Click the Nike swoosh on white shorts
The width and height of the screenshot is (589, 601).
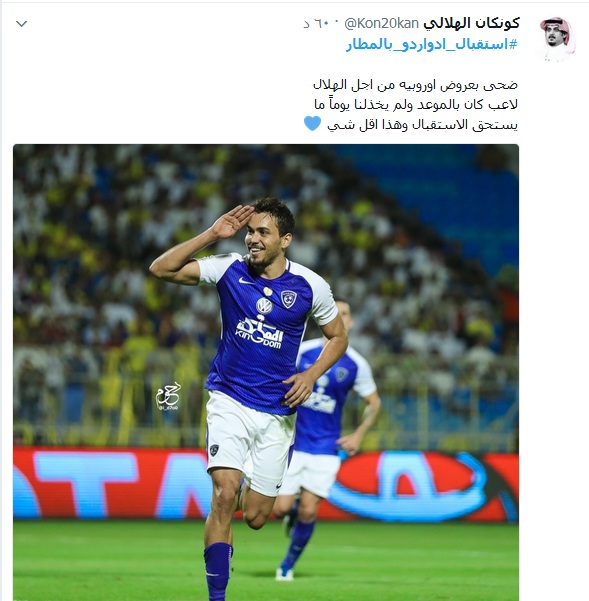click(279, 486)
